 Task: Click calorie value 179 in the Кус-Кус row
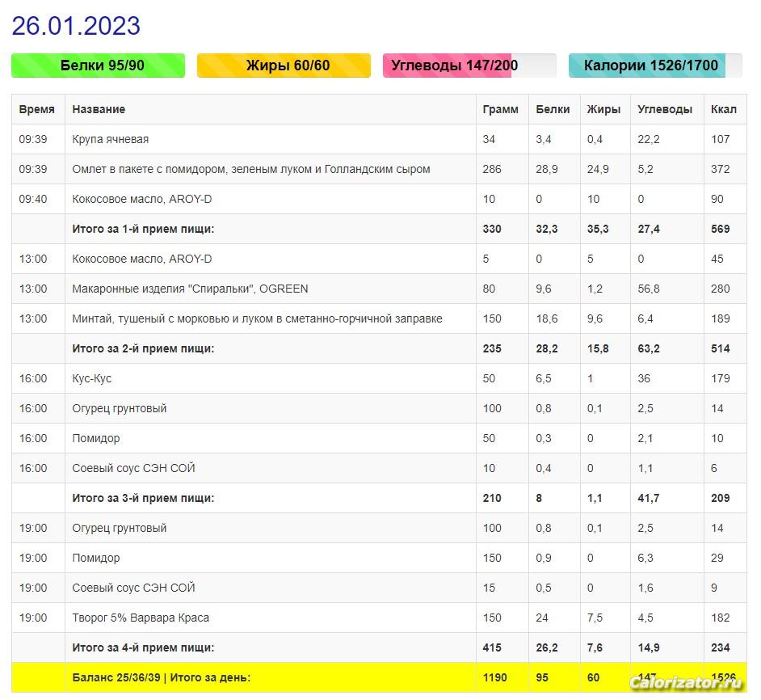point(721,378)
